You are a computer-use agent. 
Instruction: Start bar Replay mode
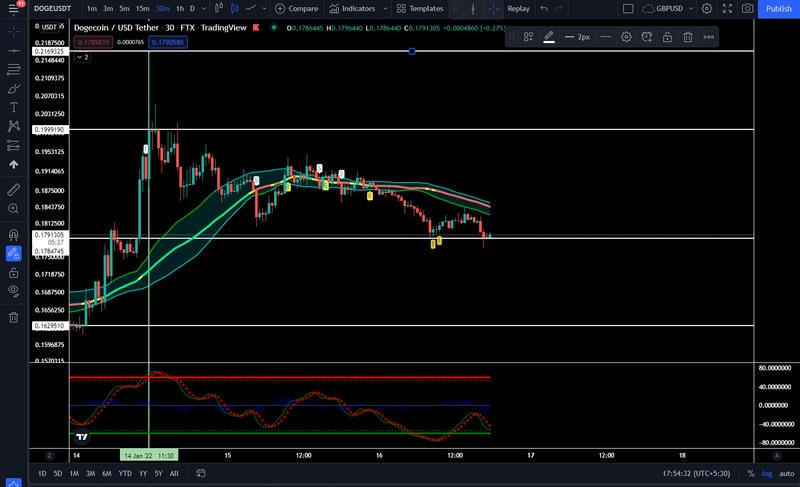(518, 9)
